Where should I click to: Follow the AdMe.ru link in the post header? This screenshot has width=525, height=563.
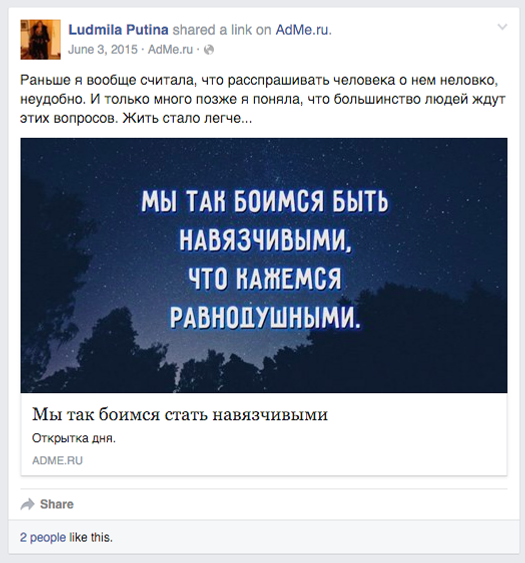tap(302, 30)
